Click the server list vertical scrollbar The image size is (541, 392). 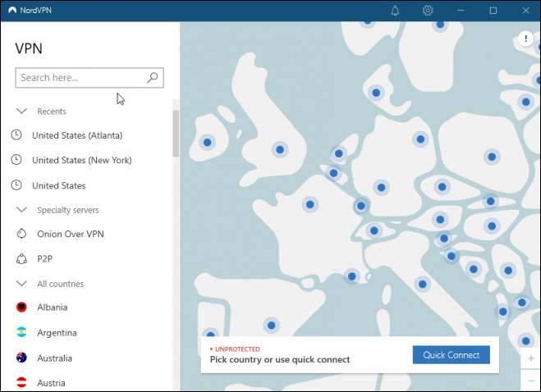[176, 133]
